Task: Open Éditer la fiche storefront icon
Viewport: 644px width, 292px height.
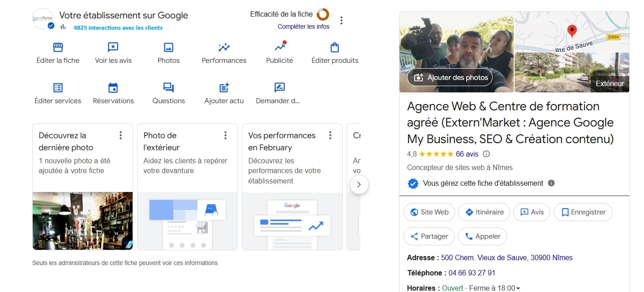Action: [x=58, y=48]
